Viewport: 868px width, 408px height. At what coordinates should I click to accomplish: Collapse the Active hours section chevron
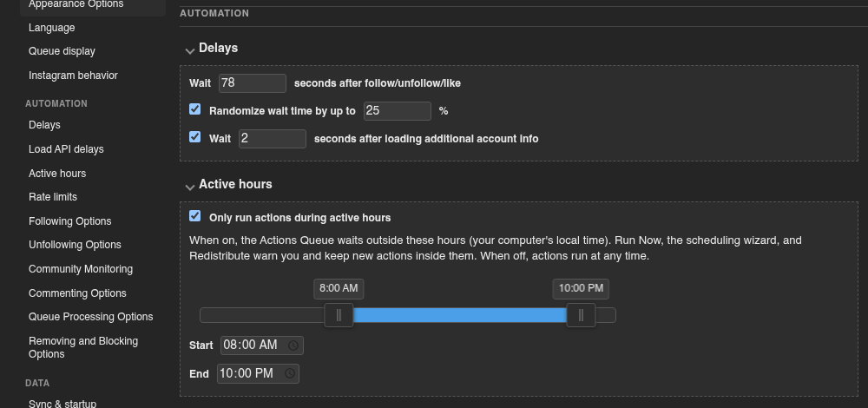pos(190,187)
